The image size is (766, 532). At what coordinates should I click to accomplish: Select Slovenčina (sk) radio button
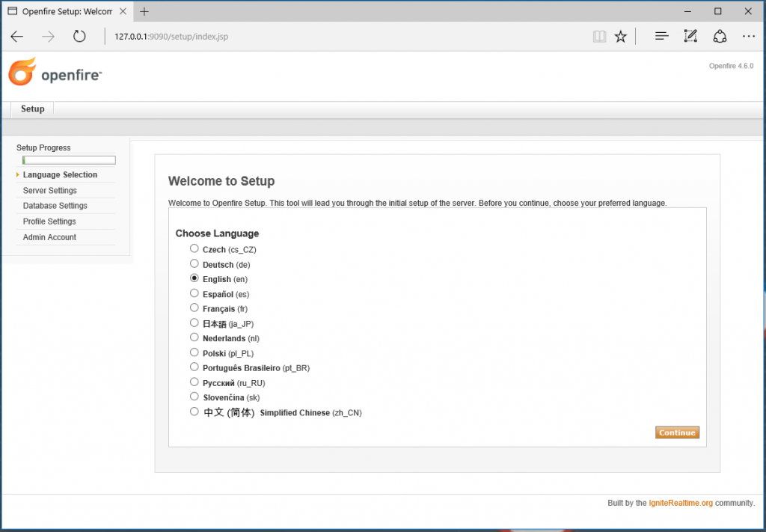click(x=194, y=397)
